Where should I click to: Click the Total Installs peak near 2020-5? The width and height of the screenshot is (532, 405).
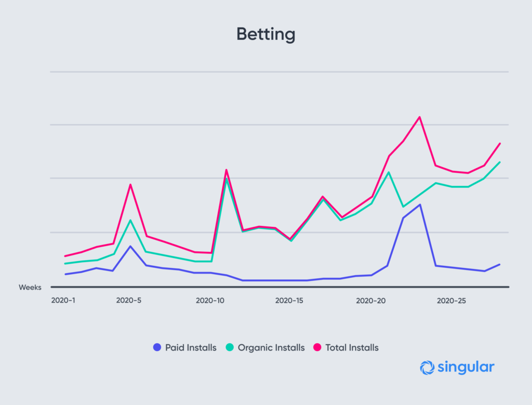point(130,184)
